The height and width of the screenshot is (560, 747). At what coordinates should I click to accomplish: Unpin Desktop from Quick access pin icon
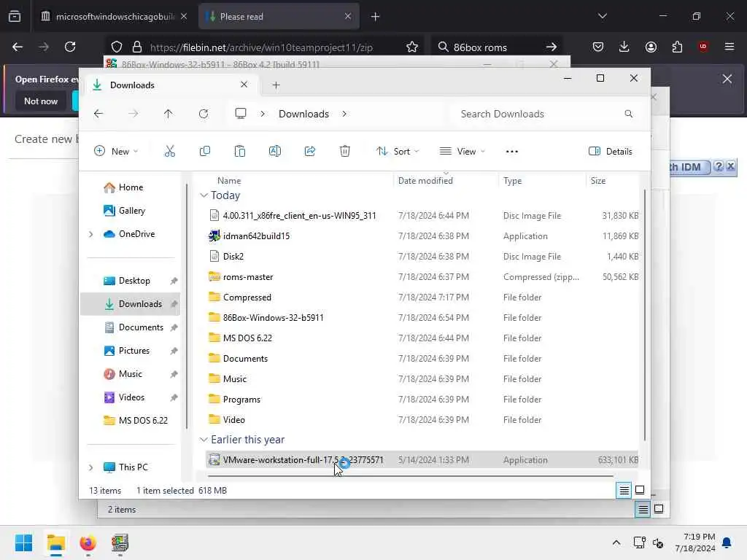174,281
